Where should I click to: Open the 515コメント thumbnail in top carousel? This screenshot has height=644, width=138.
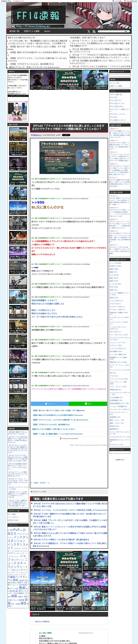tap(69, 80)
